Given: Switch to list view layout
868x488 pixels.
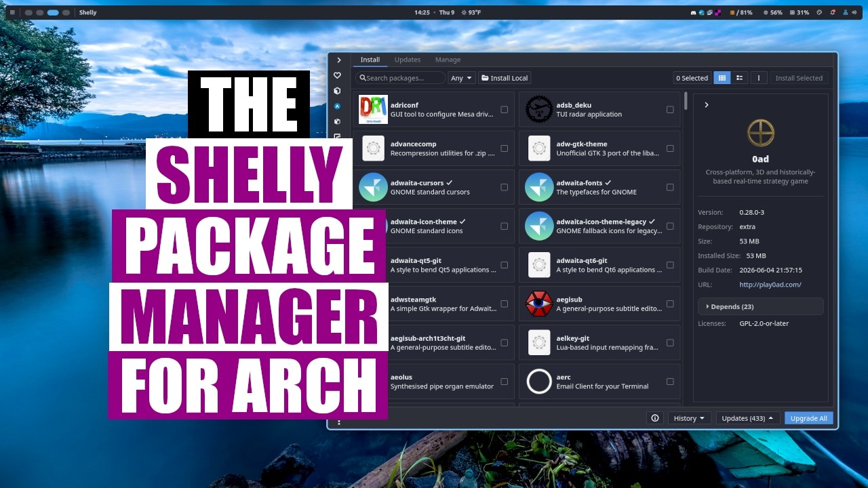Looking at the screenshot, I should click(740, 78).
